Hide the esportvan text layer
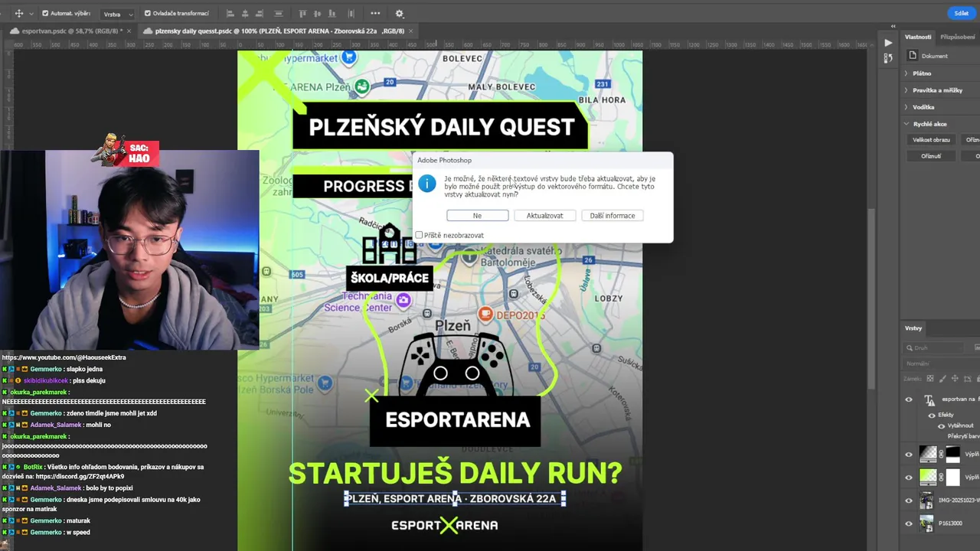This screenshot has height=551, width=980. coord(909,399)
